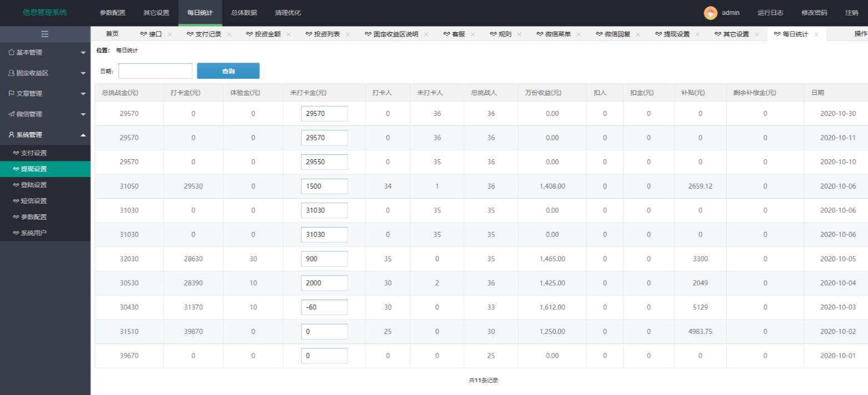Close the 接口 tab
Viewport: 868px width, 395px height.
pos(169,34)
